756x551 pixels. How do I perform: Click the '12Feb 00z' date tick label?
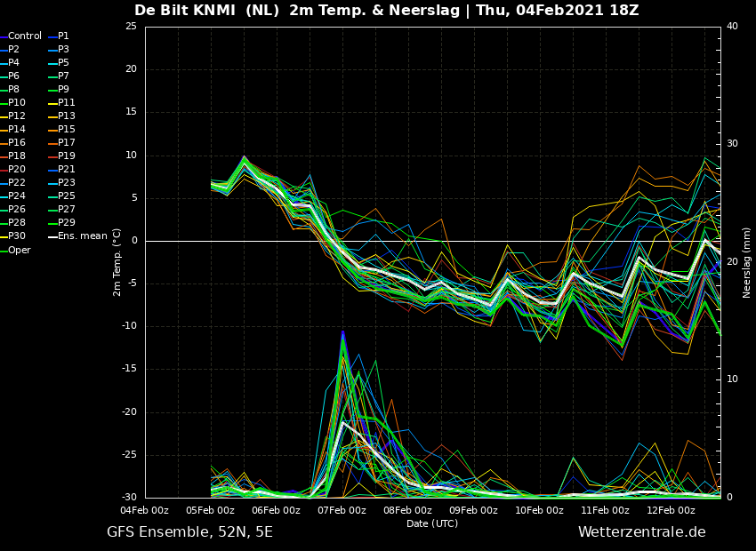671,510
